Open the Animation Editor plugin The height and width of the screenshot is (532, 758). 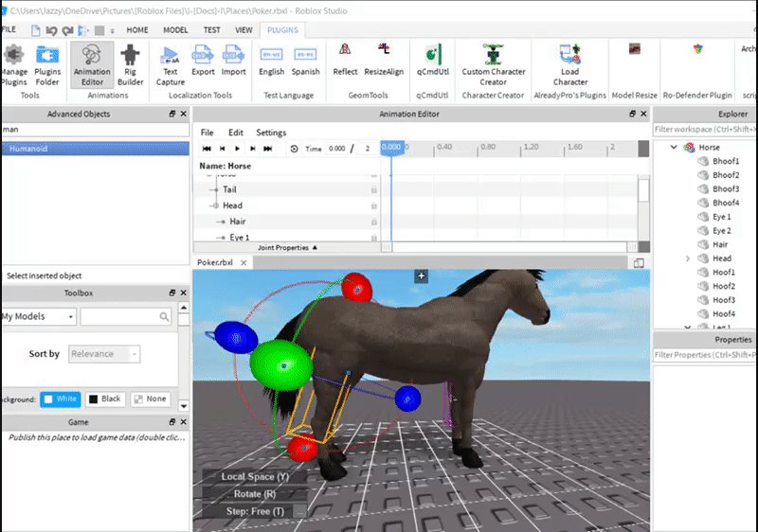click(x=92, y=64)
